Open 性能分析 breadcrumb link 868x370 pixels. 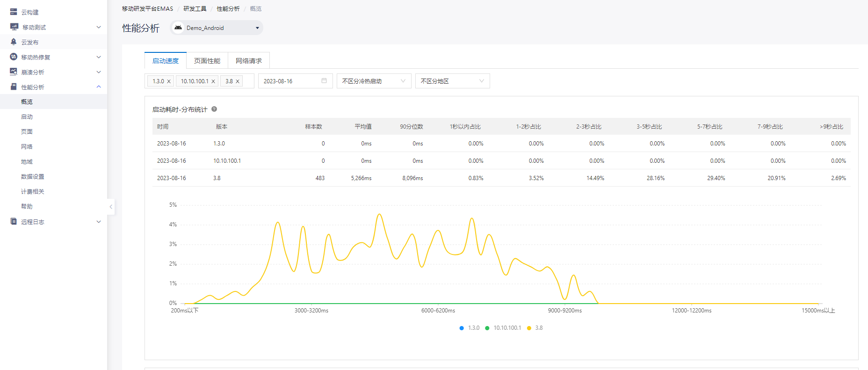pyautogui.click(x=228, y=9)
